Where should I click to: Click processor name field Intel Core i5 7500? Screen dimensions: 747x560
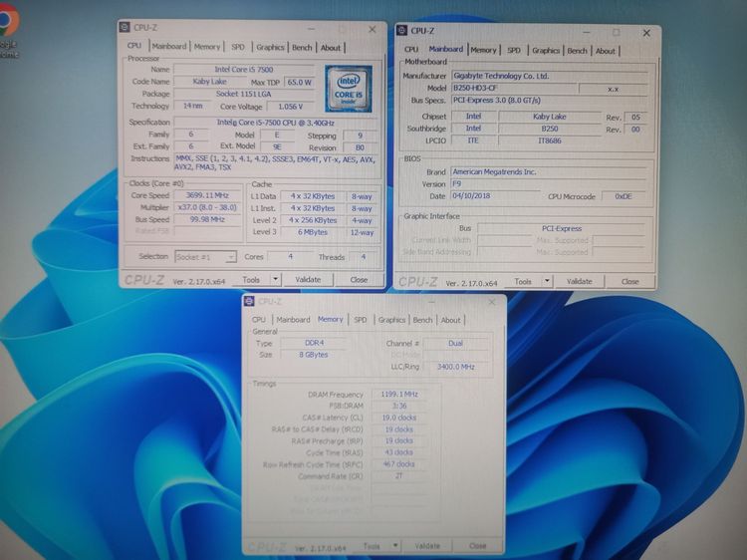tap(243, 70)
